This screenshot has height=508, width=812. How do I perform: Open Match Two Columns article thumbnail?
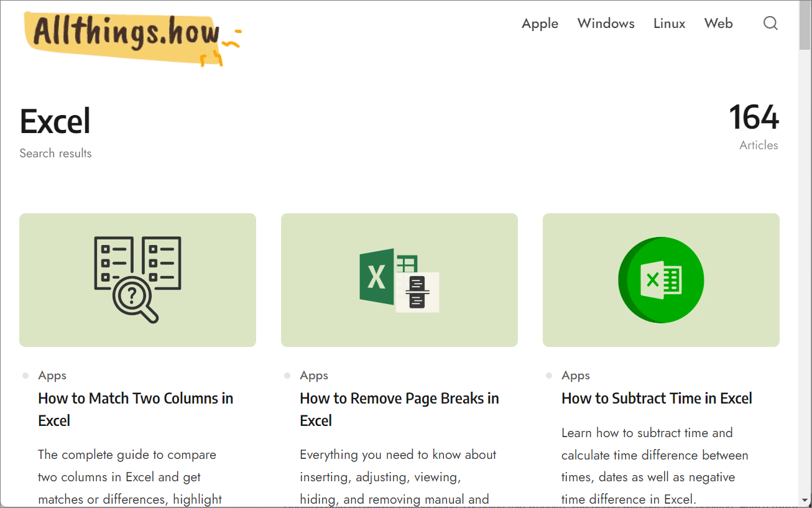[x=137, y=280]
